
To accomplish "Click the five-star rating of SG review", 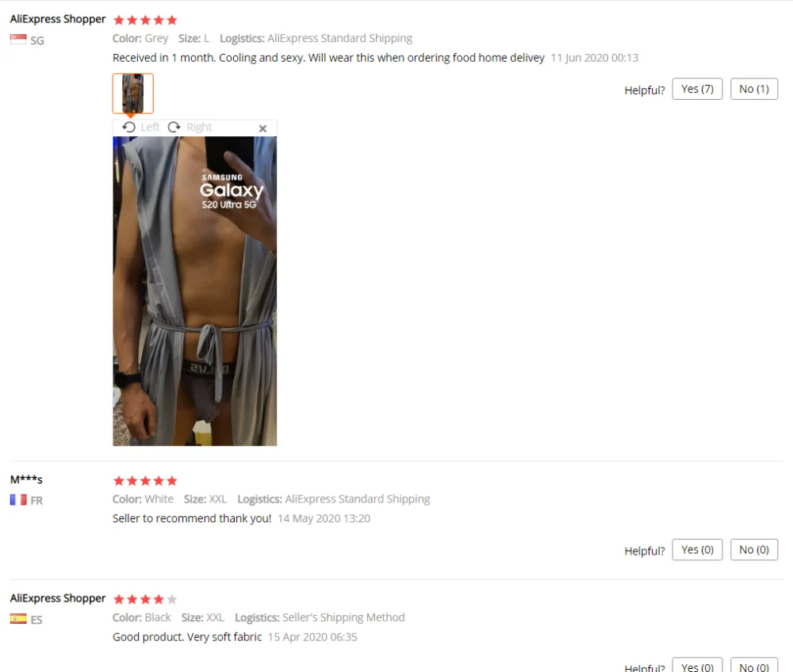I will tap(145, 21).
